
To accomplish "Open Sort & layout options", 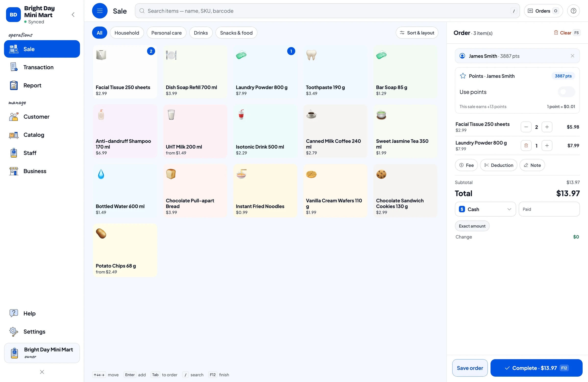I will (417, 33).
